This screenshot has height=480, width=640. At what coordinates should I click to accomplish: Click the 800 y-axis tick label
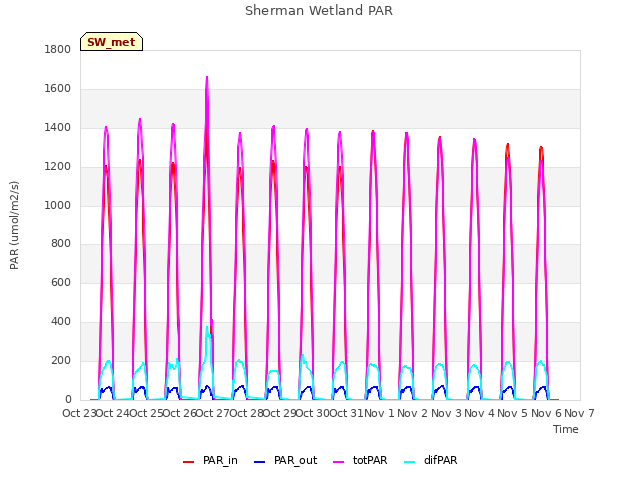tap(61, 244)
